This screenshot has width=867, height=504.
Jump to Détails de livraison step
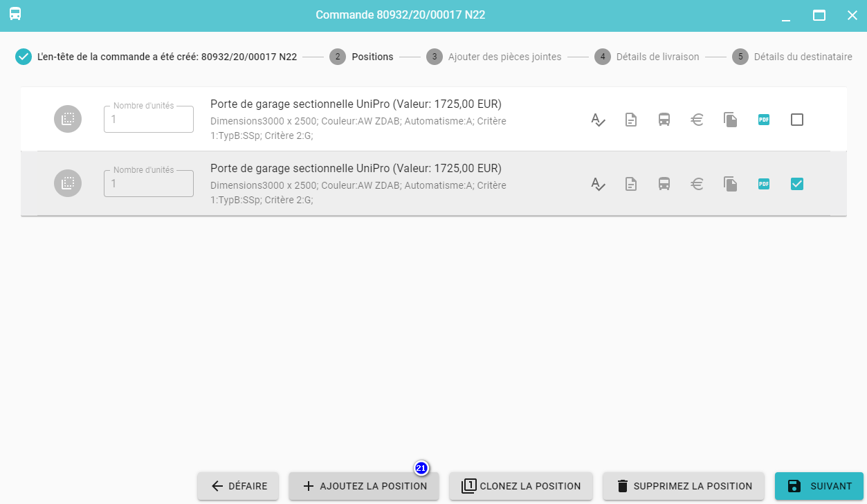[647, 57]
